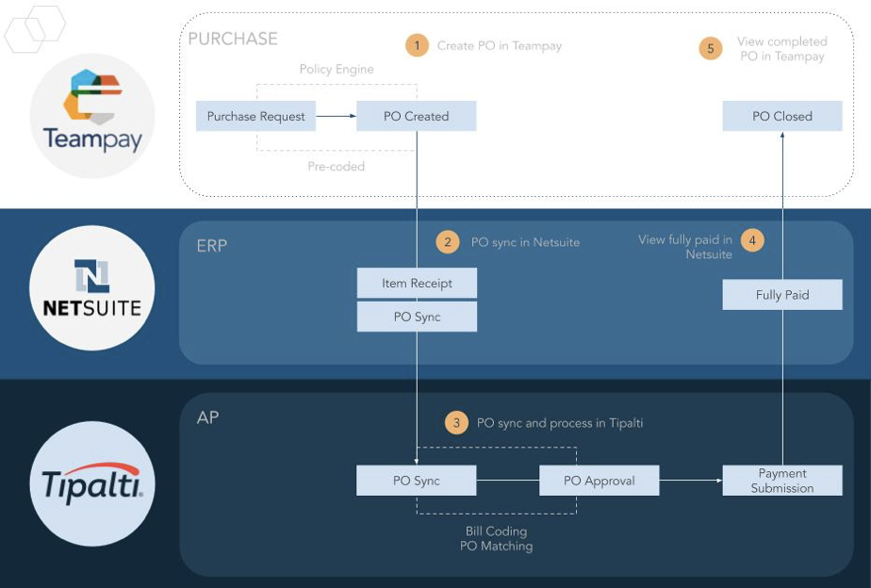Click the 'Bill Coding' label
871x588 pixels.
click(x=496, y=531)
